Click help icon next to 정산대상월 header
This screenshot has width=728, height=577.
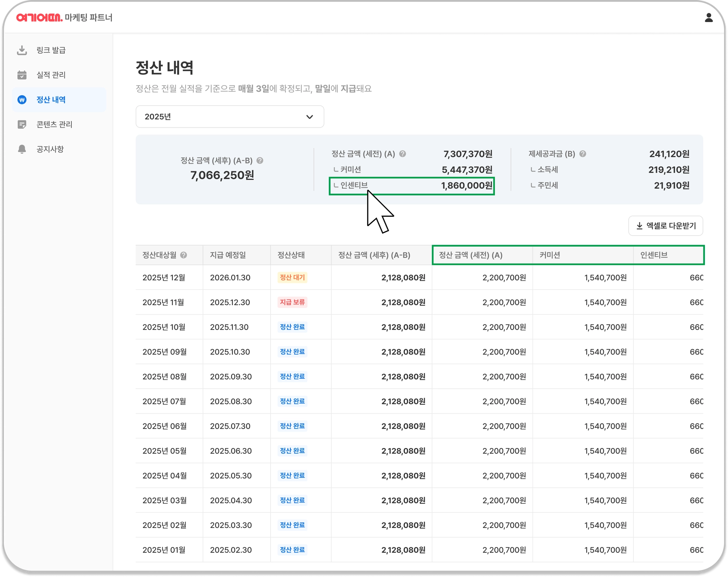(183, 255)
